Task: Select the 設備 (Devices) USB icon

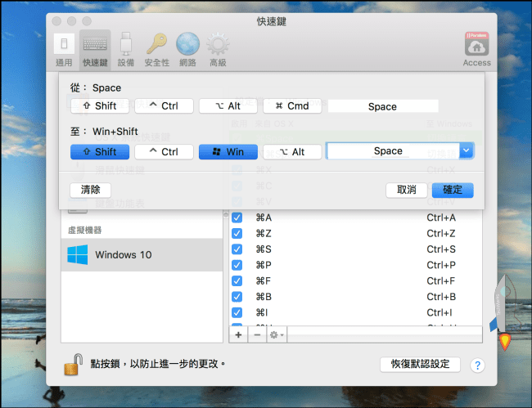Action: (x=125, y=49)
